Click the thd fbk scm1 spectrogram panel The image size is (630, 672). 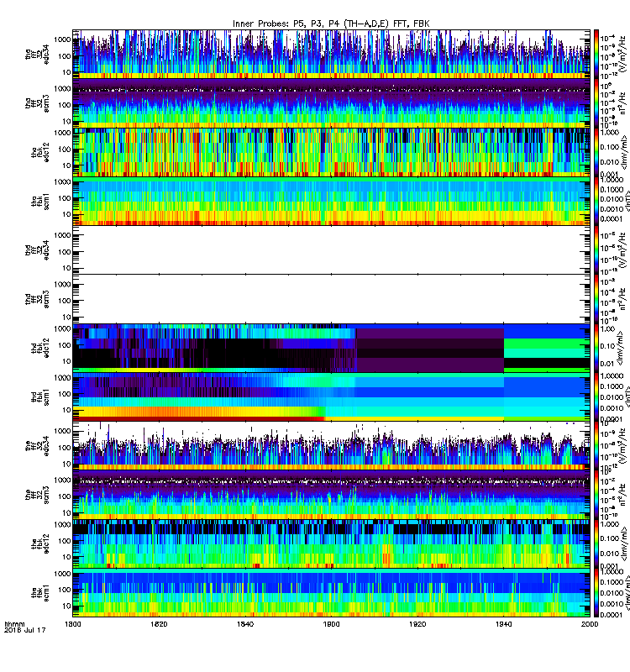331,396
